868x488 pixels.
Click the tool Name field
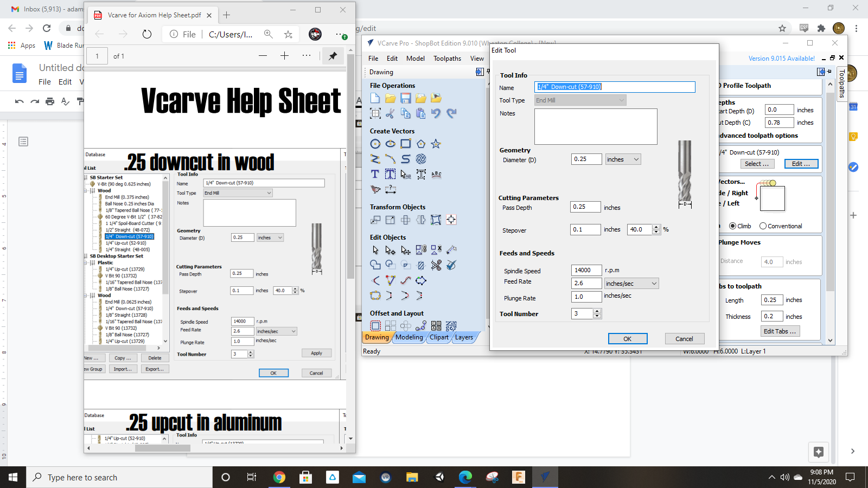click(615, 87)
